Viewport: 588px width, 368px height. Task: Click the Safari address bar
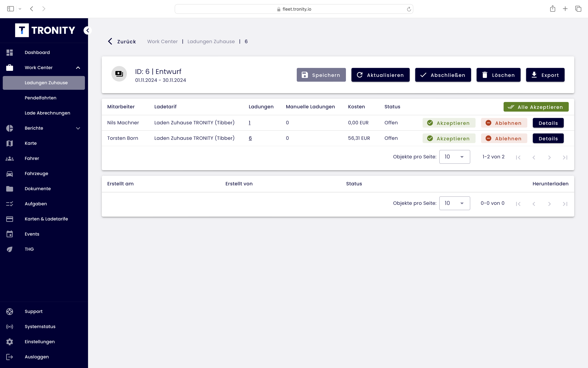[x=294, y=9]
